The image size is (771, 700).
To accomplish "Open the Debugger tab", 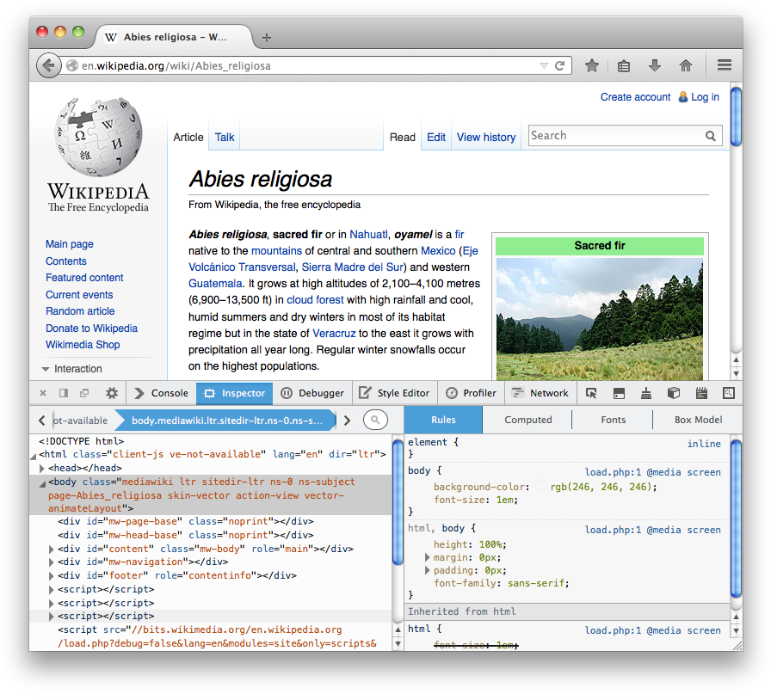I will point(312,393).
